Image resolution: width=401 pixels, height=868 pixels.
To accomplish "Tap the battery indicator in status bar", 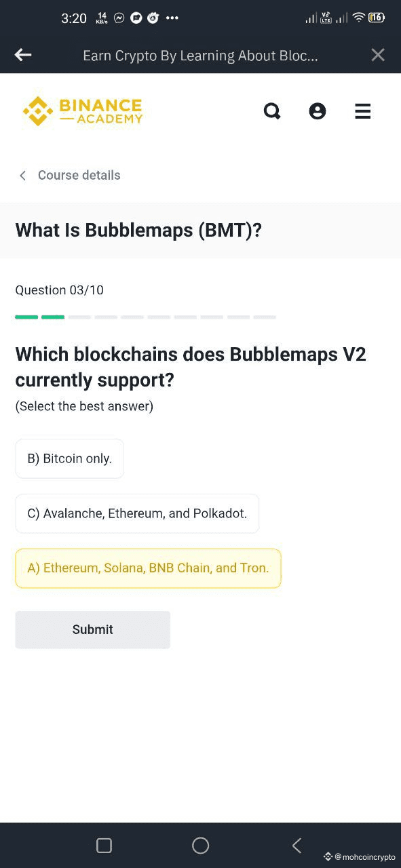I will [377, 18].
